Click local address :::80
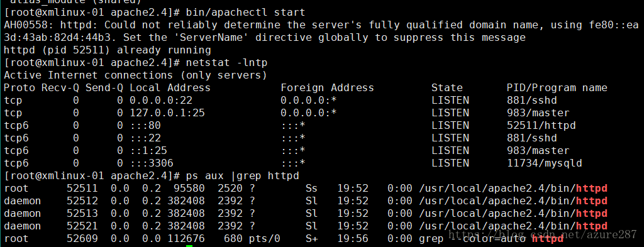Screen dimensions: 644x247 coord(145,126)
